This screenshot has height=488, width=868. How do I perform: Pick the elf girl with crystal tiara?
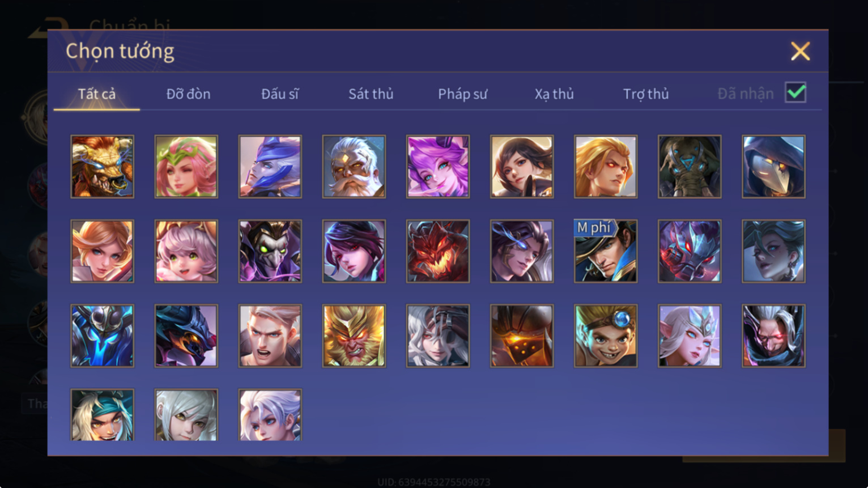tap(689, 336)
